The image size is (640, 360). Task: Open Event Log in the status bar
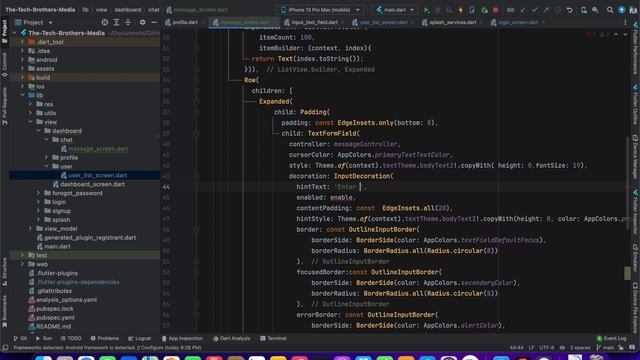pyautogui.click(x=611, y=338)
